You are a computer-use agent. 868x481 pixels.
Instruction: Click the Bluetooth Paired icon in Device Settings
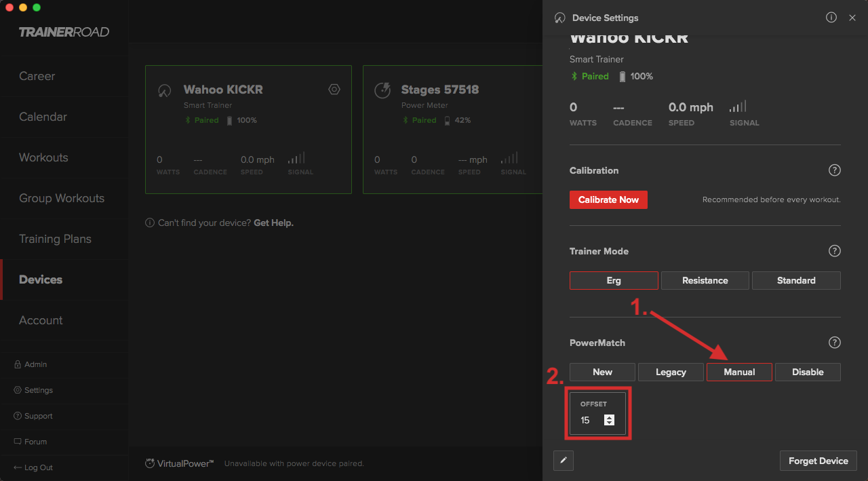pos(574,77)
